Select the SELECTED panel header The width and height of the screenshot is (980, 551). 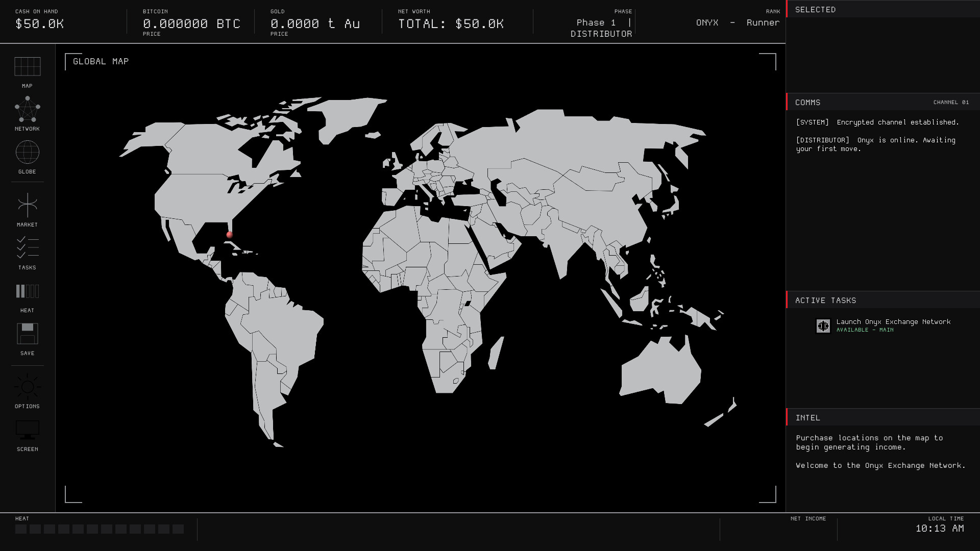click(883, 9)
